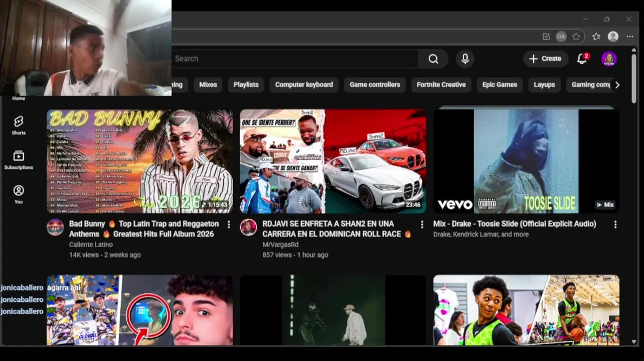644x361 pixels.
Task: Click the circular icon left of star
Action: pyautogui.click(x=561, y=37)
